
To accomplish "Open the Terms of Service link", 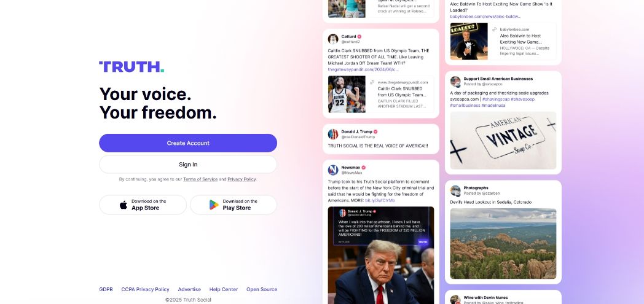I will coord(200,179).
